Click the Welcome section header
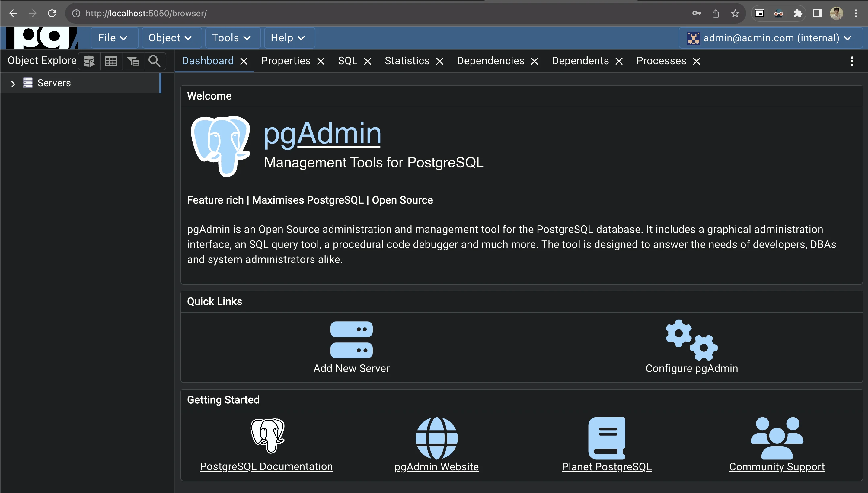The image size is (868, 493). [209, 96]
